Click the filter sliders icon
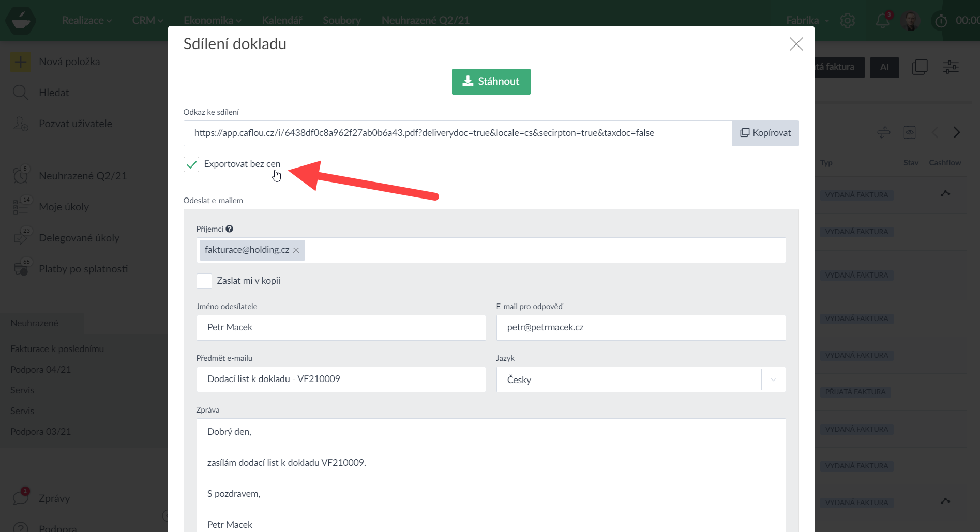 point(951,67)
